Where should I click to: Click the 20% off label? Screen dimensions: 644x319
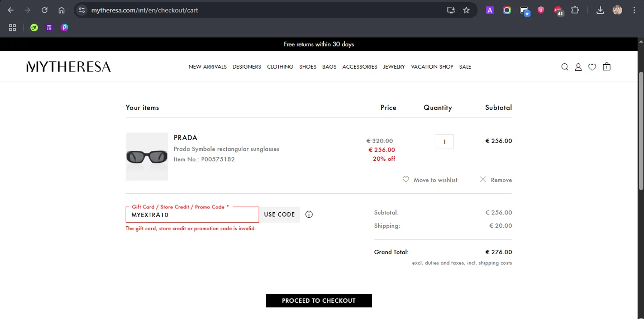384,159
